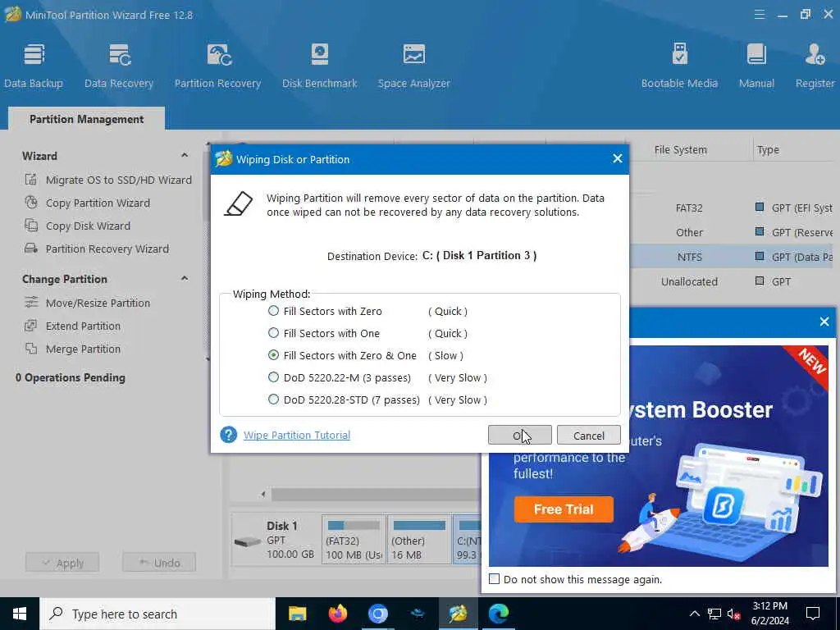The image size is (840, 630).
Task: Click the muted volume tray icon
Action: pos(734,614)
